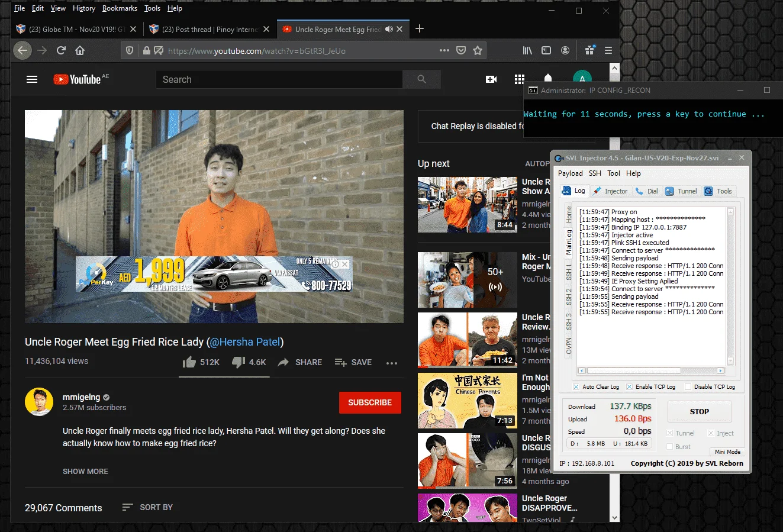
Task: Open the 11:42 Gordon Ramsay review thumbnail
Action: 468,340
